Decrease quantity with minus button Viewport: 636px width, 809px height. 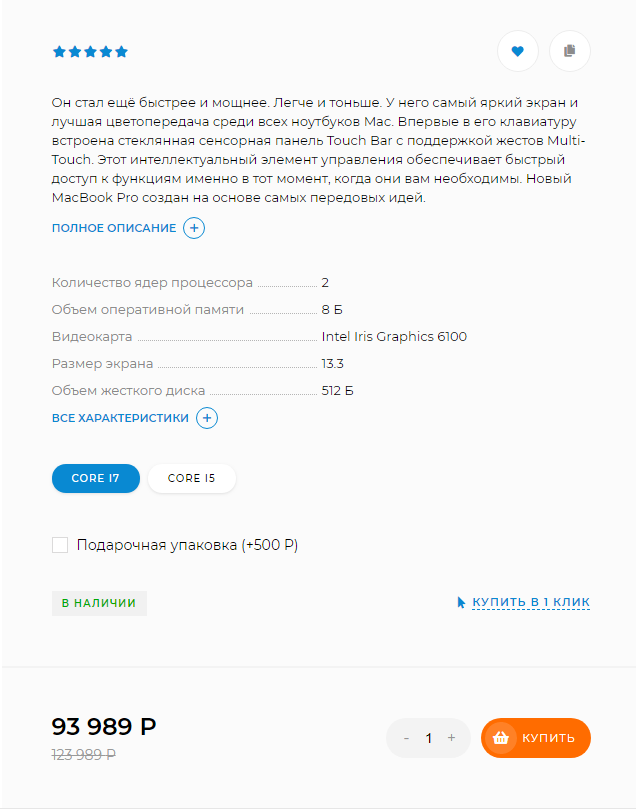pos(406,738)
